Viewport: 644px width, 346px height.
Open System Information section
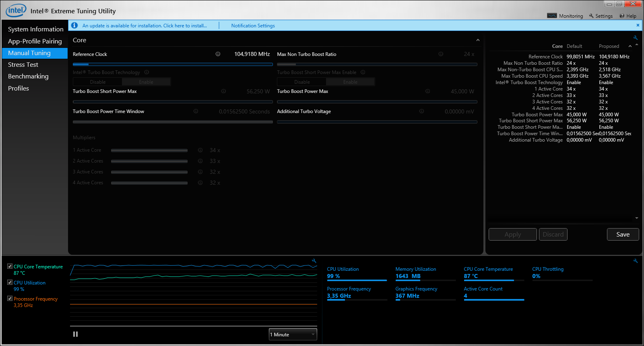(x=35, y=29)
